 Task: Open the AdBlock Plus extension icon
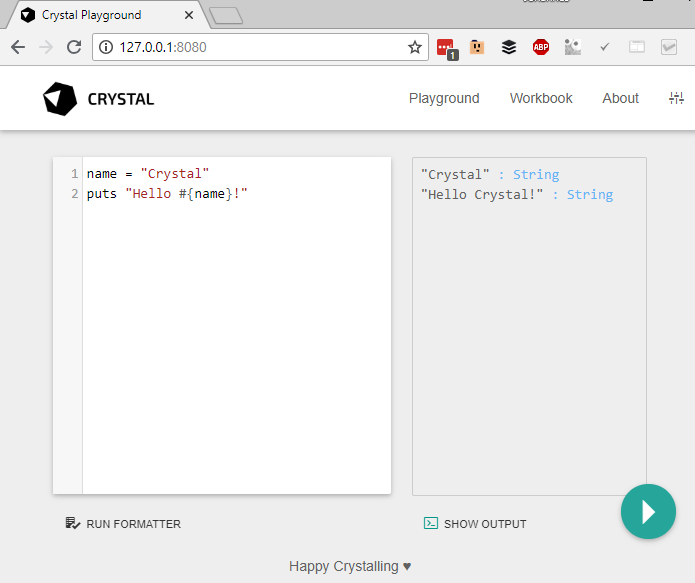540,47
